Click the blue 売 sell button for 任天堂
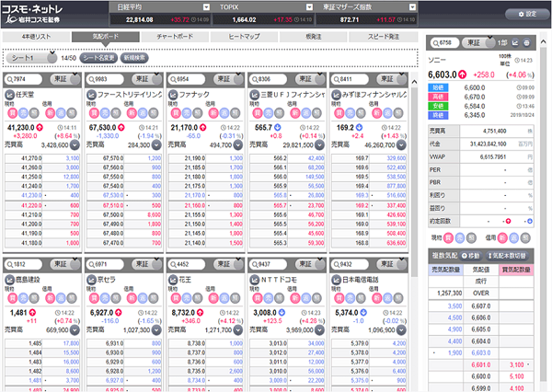Viewport: 552px width, 392px height. (x=23, y=112)
